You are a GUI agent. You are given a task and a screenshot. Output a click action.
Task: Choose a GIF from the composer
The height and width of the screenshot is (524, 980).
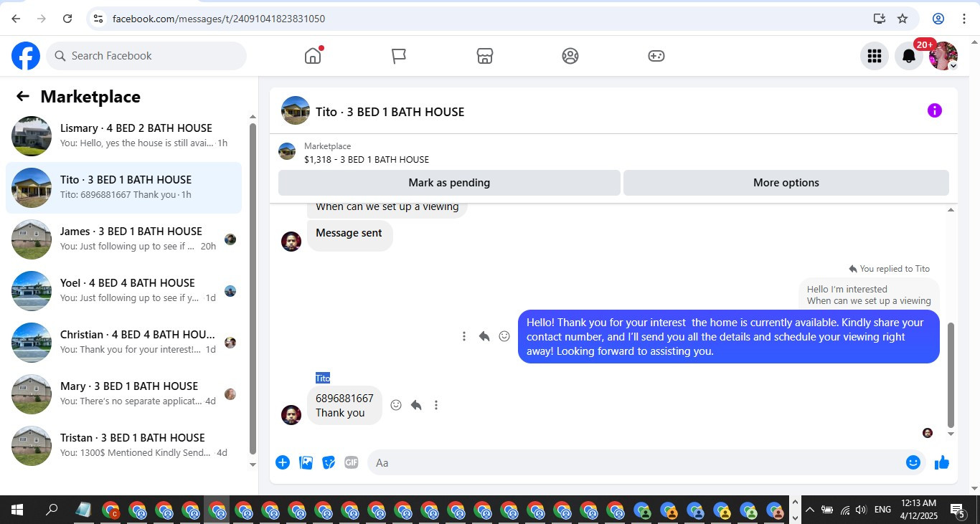click(x=352, y=462)
